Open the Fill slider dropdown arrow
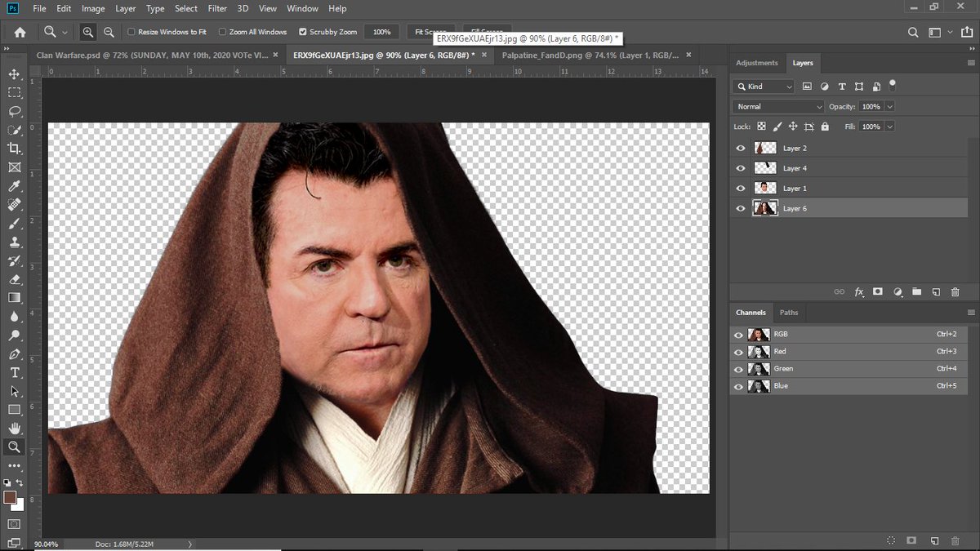 pos(889,127)
